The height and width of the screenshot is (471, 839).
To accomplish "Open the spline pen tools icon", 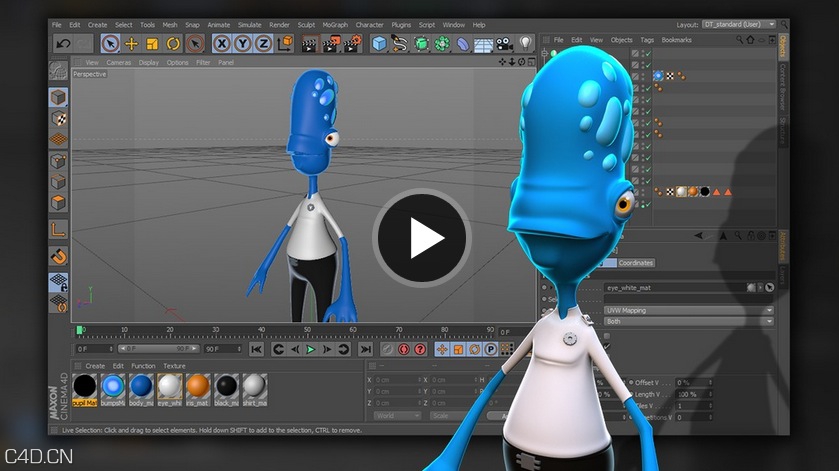I will click(400, 44).
